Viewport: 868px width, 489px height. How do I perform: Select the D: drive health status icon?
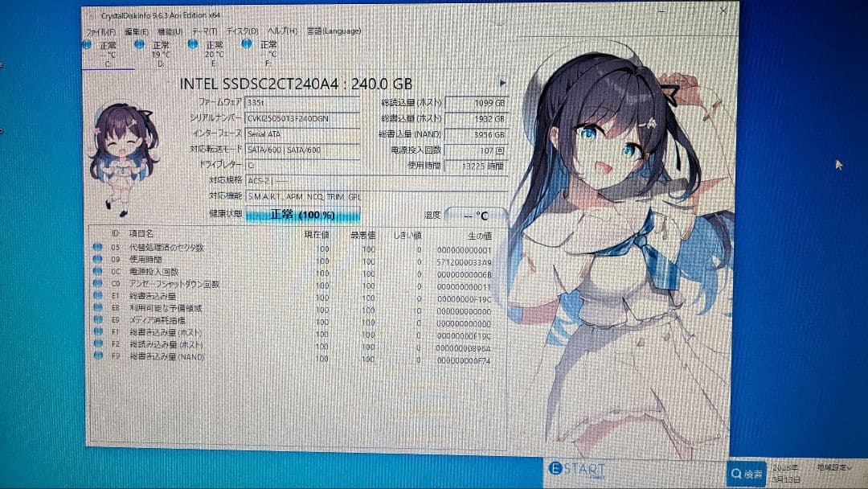(x=138, y=45)
